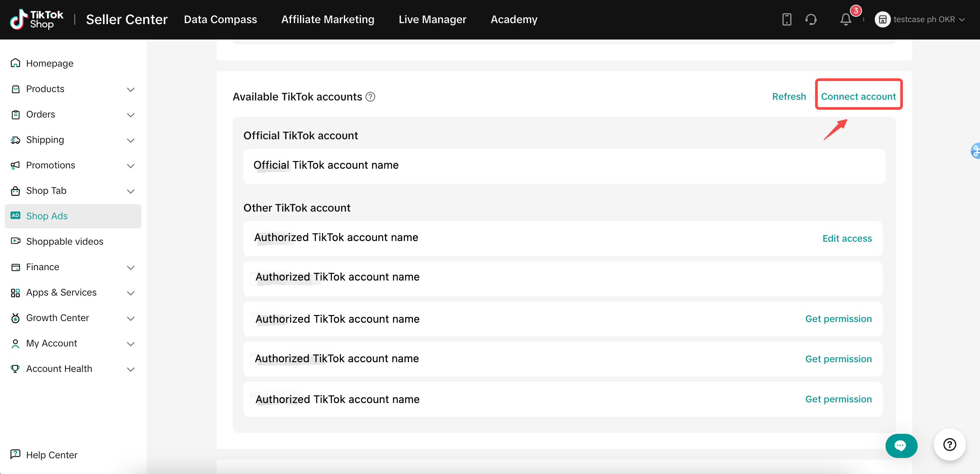Viewport: 980px width, 474px height.
Task: Click the TikTok Shop logo
Action: [x=37, y=19]
